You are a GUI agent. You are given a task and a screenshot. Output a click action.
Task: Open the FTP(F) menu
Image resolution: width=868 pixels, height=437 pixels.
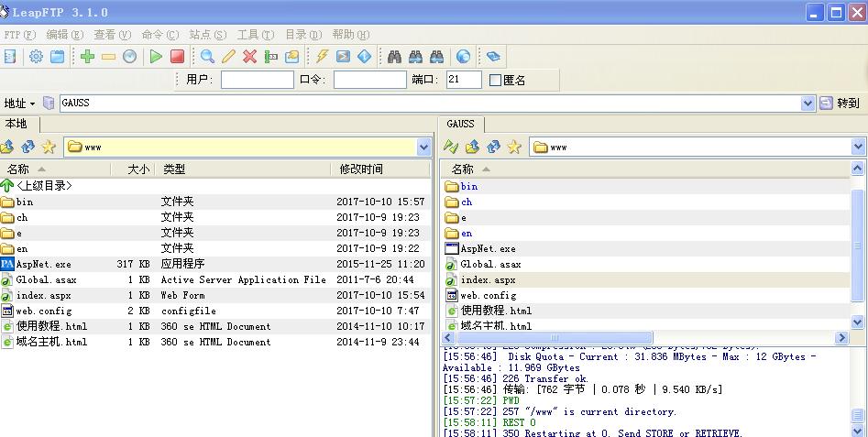pyautogui.click(x=19, y=35)
